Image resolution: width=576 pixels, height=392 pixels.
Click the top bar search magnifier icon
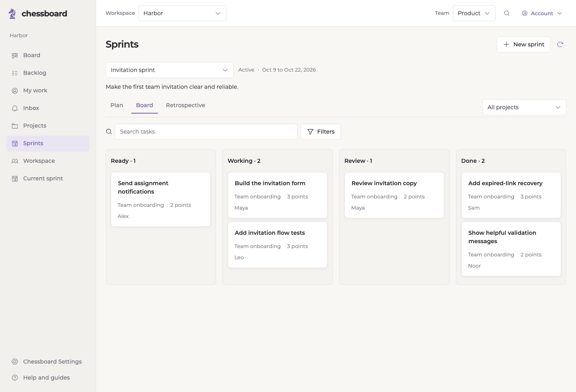pos(507,13)
